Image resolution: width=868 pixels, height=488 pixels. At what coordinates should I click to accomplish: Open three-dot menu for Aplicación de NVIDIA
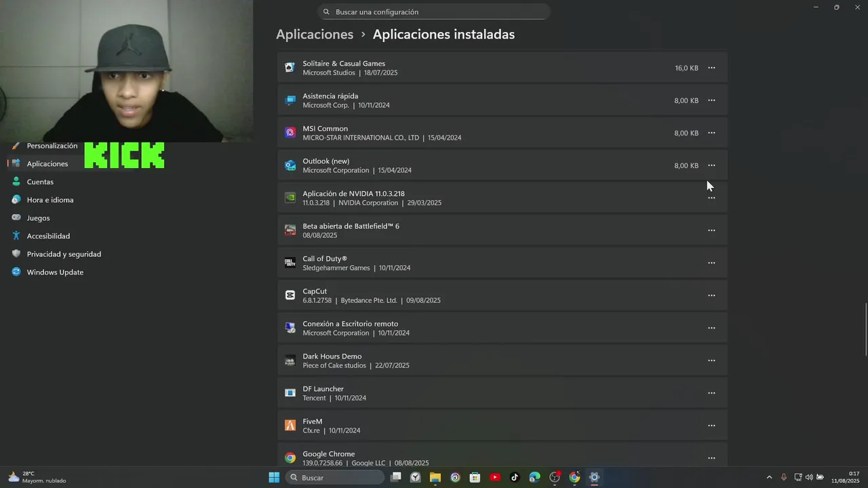pos(711,198)
